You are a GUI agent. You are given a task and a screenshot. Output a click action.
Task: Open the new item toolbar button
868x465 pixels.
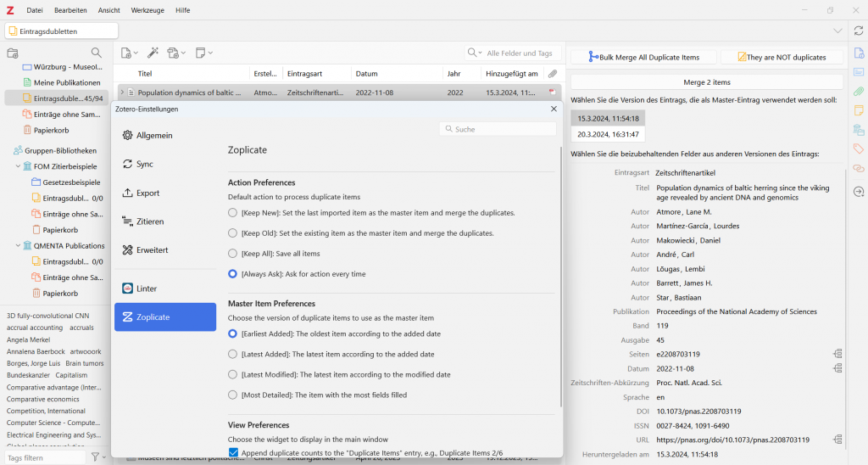point(129,53)
